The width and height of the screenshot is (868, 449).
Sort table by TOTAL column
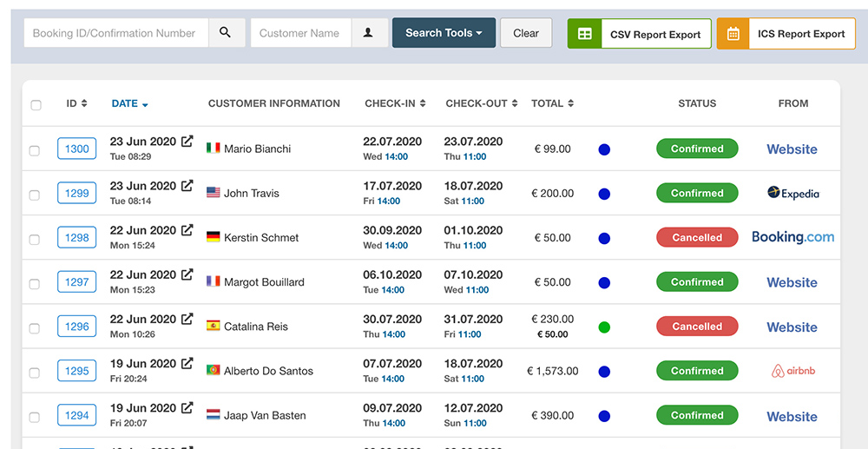[x=552, y=103]
